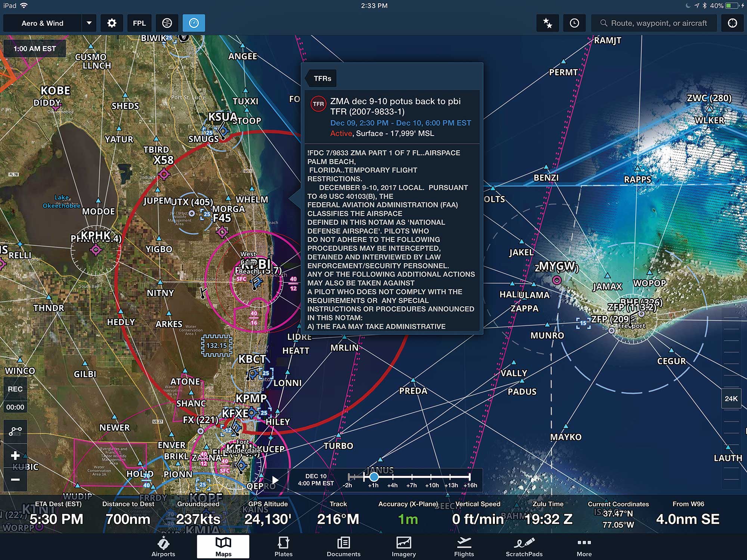Tap the KBCT airport symbol
The width and height of the screenshot is (747, 560).
coord(252,373)
